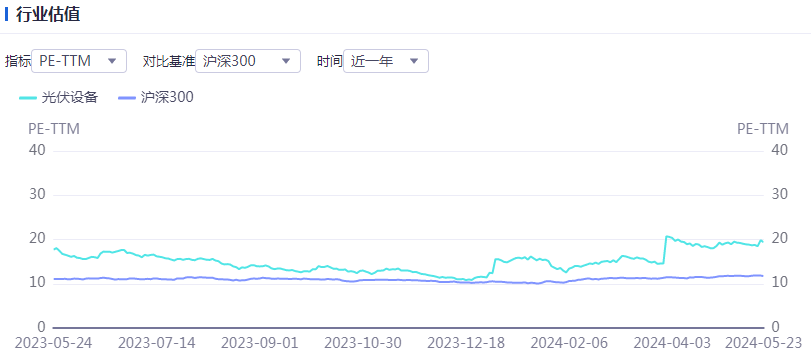Click the 光伏设备 line jump near 2024-04-03

[x=665, y=250]
